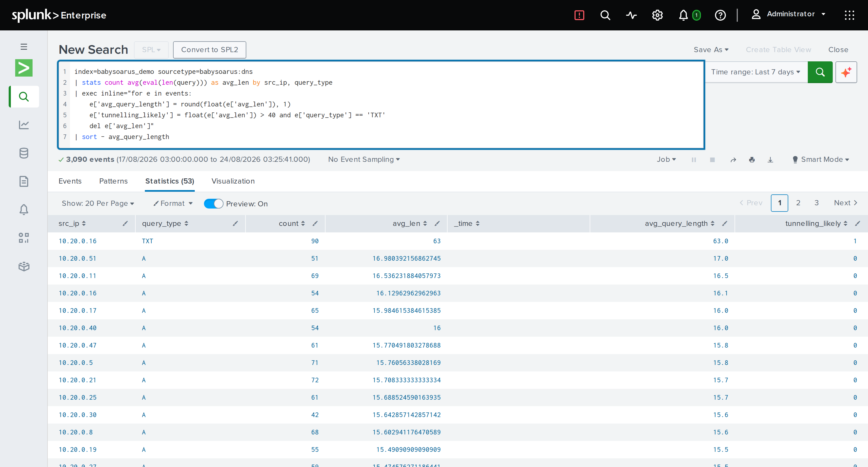Open the Administrator user menu
The width and height of the screenshot is (868, 467).
pos(788,14)
